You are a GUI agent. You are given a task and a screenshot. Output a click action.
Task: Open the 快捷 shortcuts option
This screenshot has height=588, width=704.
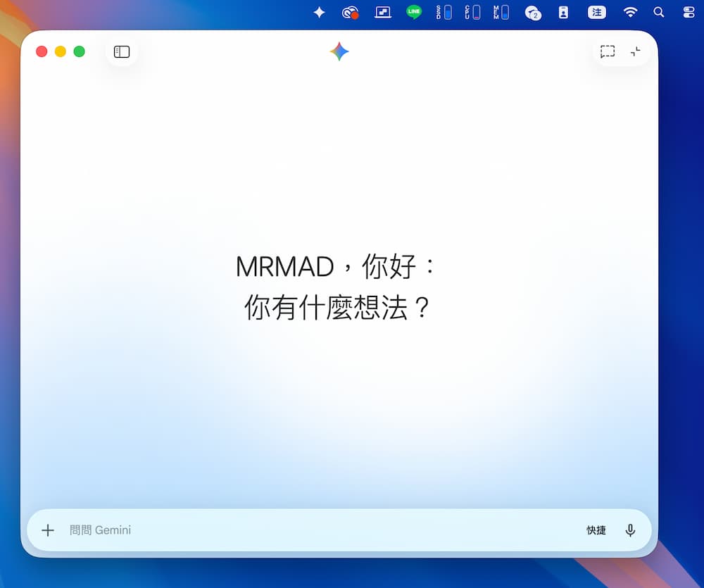[x=596, y=530]
